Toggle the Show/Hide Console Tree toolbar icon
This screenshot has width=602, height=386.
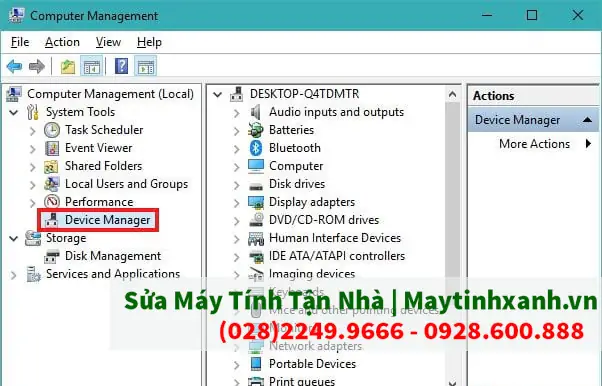tap(91, 67)
